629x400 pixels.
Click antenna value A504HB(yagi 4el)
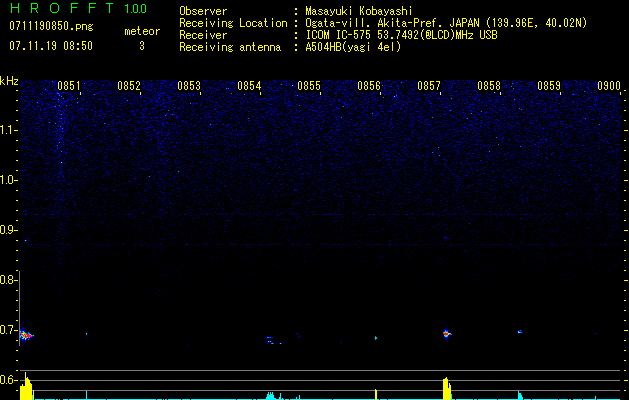[x=353, y=47]
